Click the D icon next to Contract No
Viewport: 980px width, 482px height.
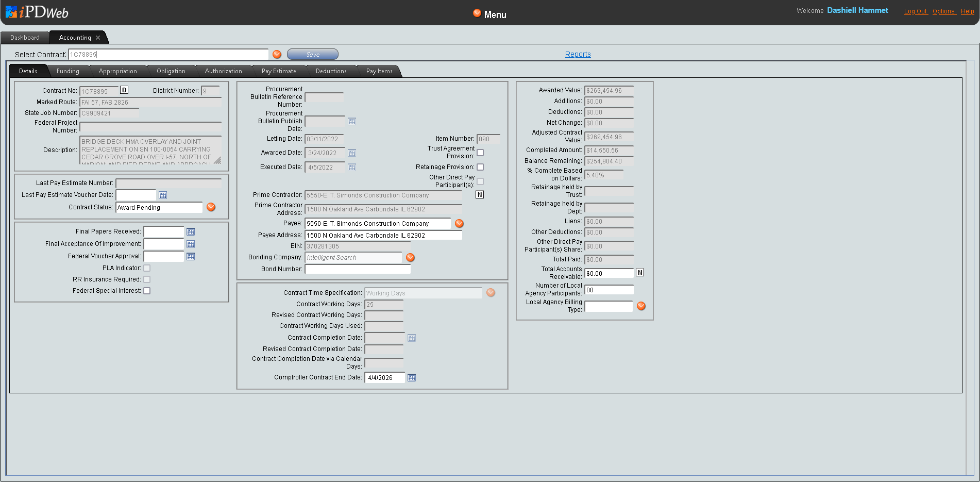click(124, 90)
